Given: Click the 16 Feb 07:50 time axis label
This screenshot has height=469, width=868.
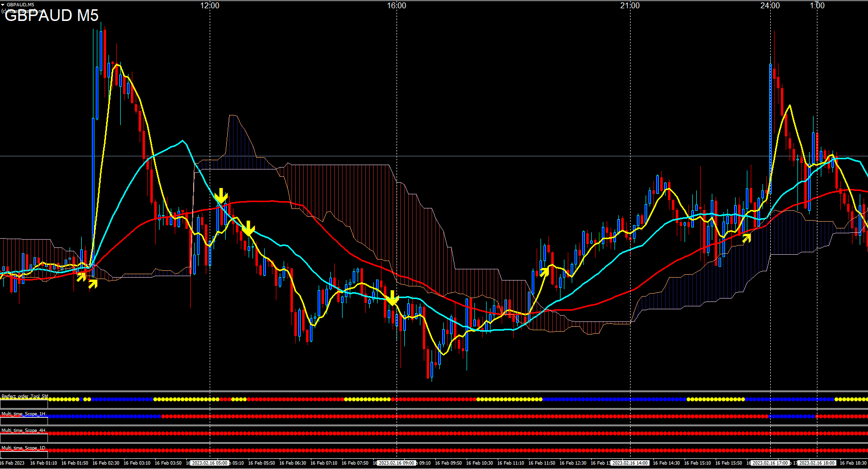Looking at the screenshot, I should point(355,463).
